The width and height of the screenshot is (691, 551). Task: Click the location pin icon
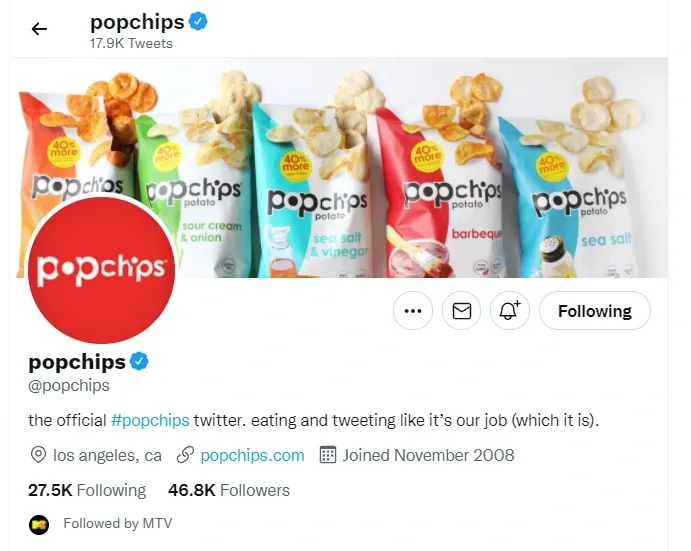pyautogui.click(x=38, y=455)
